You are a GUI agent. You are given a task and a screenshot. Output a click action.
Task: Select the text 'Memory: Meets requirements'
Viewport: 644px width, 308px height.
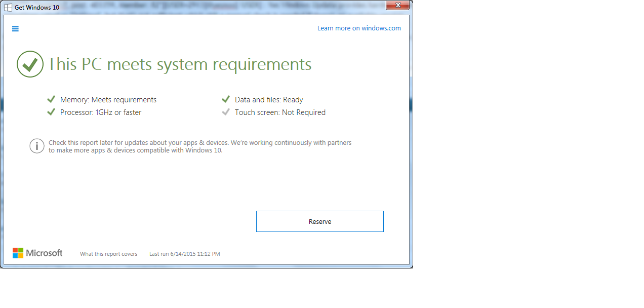pyautogui.click(x=108, y=100)
